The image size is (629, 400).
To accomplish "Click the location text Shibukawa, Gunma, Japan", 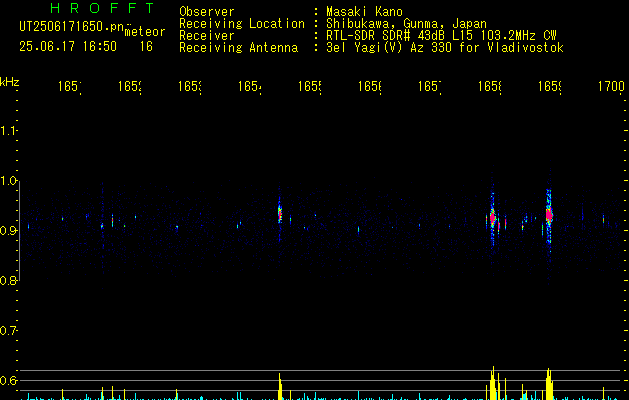I will [x=406, y=24].
